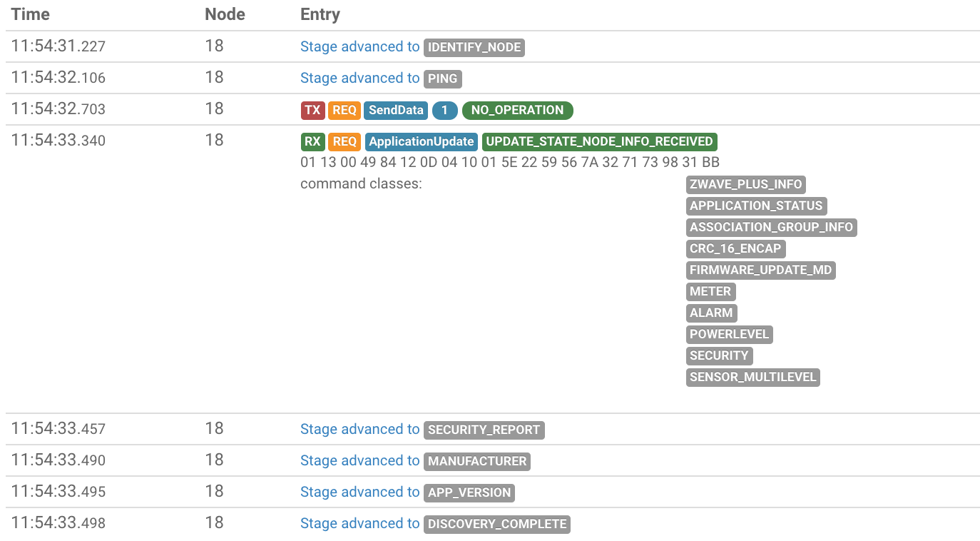Click the ZWAVE_PLUS_INFO command class tag

746,184
